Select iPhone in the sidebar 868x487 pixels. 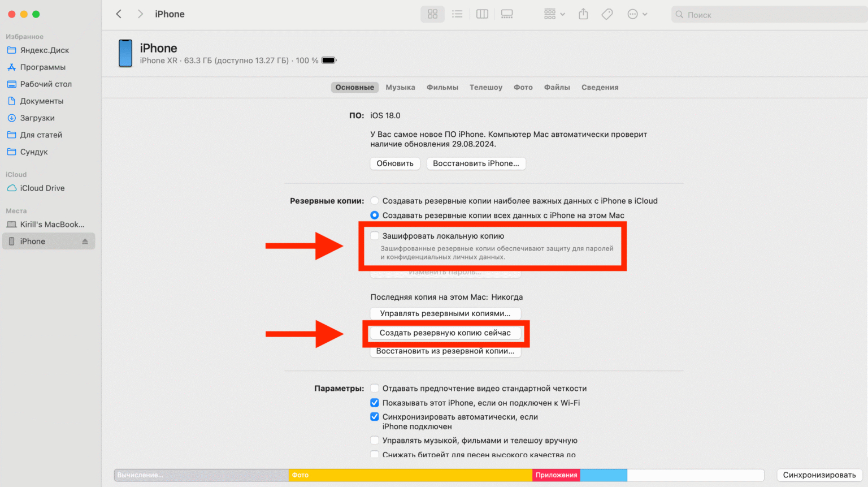coord(48,242)
